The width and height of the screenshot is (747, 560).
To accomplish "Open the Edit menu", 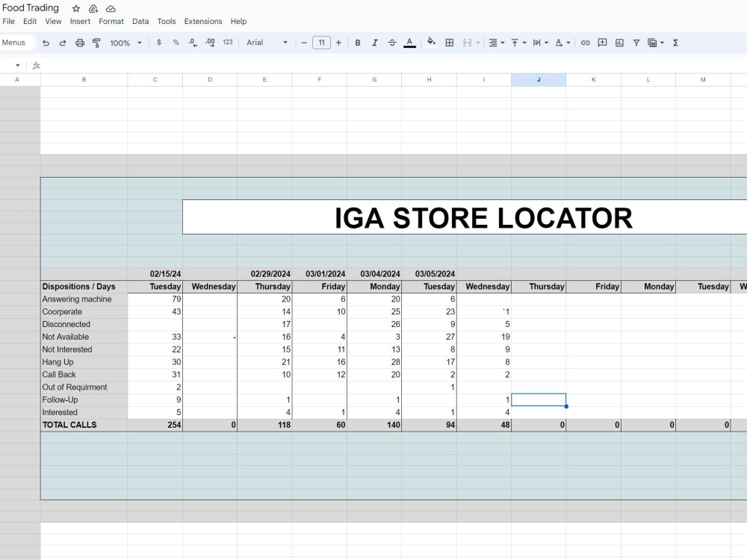I will pyautogui.click(x=30, y=22).
